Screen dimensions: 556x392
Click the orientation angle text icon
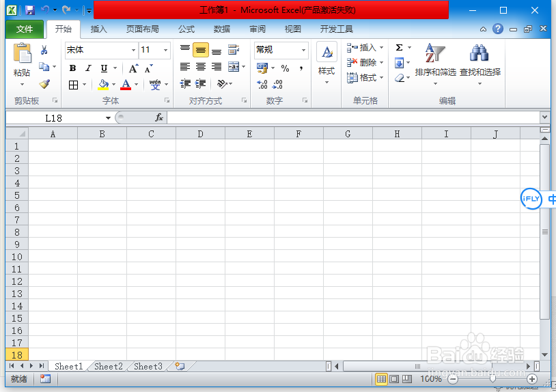tap(222, 83)
